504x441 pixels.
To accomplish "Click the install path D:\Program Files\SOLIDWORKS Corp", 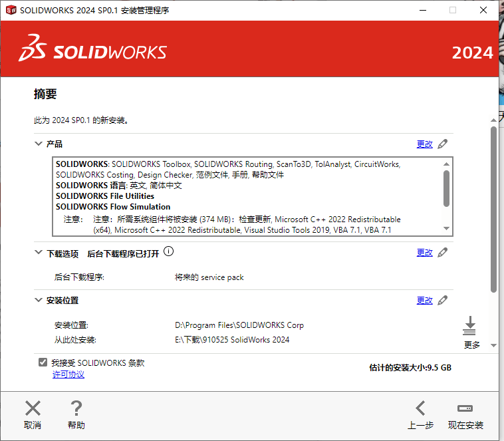I will (239, 325).
